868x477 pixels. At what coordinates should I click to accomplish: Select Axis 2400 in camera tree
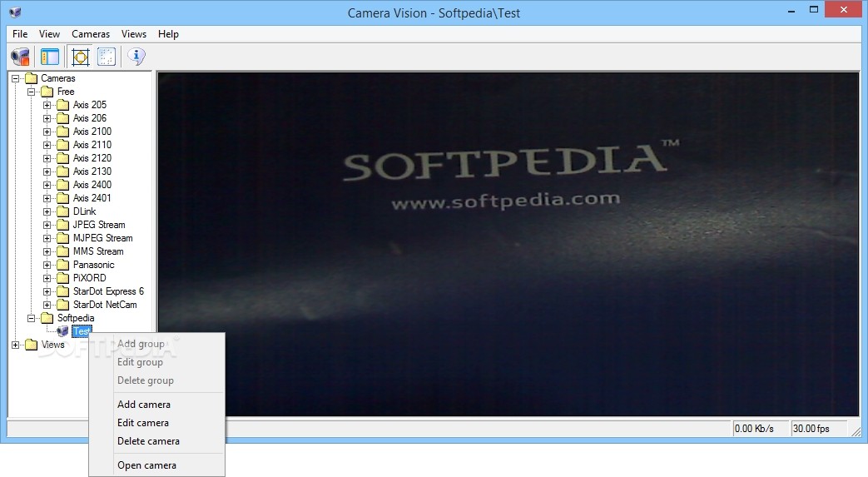click(92, 185)
